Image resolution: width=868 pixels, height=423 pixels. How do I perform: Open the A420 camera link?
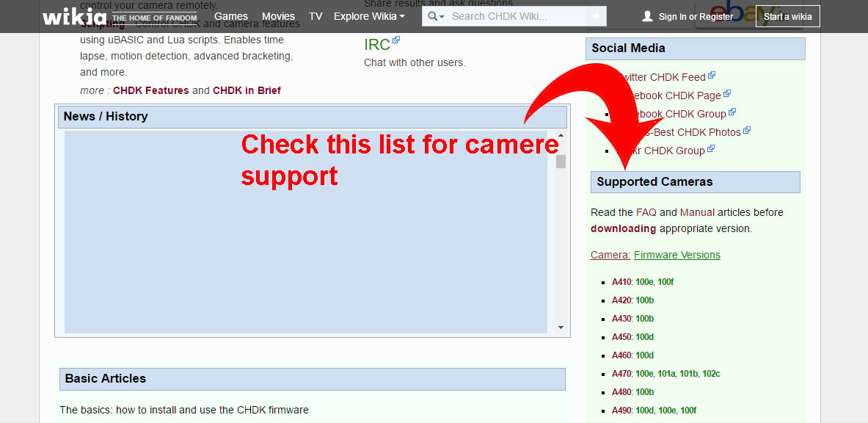tap(621, 300)
